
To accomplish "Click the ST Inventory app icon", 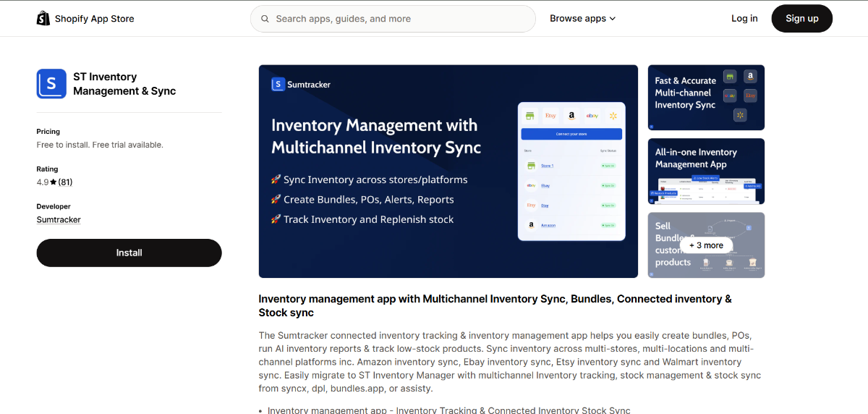I will click(51, 84).
